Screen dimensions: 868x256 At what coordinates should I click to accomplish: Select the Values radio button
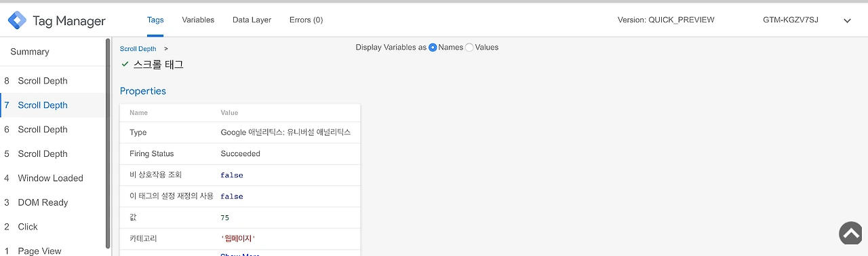pos(469,48)
